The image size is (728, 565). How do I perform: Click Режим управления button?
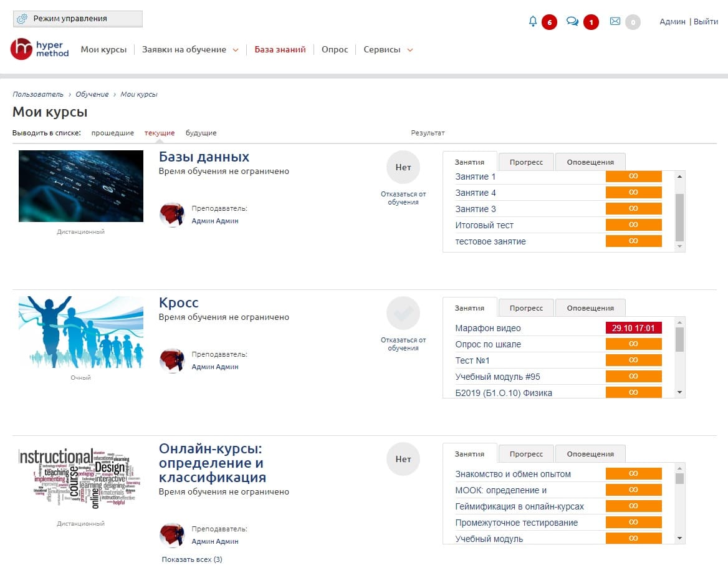[77, 19]
